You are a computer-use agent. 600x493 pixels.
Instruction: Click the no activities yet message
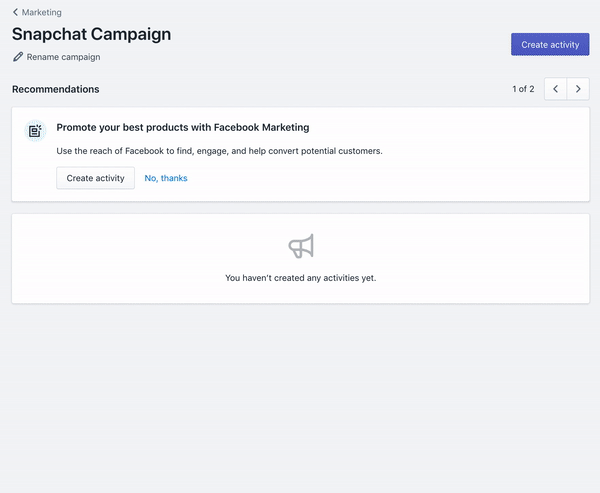pyautogui.click(x=300, y=278)
